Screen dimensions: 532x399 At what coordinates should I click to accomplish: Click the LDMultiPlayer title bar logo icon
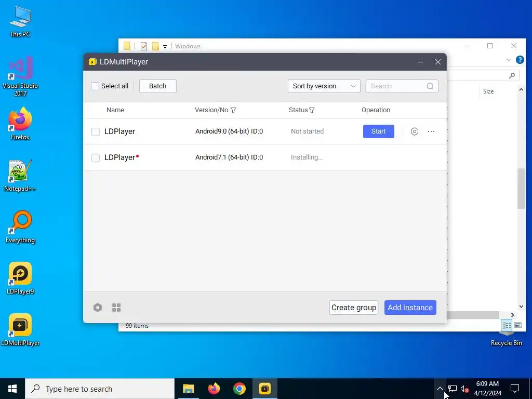pos(92,62)
